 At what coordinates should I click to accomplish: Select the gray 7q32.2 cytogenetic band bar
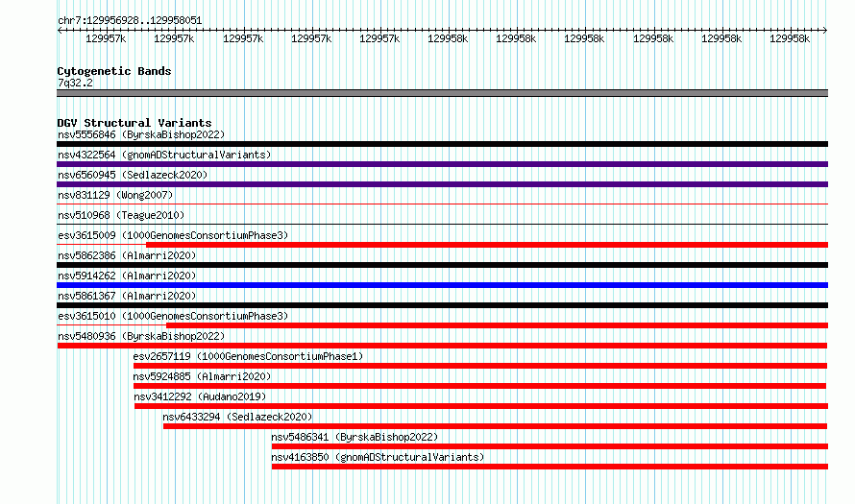(x=442, y=93)
